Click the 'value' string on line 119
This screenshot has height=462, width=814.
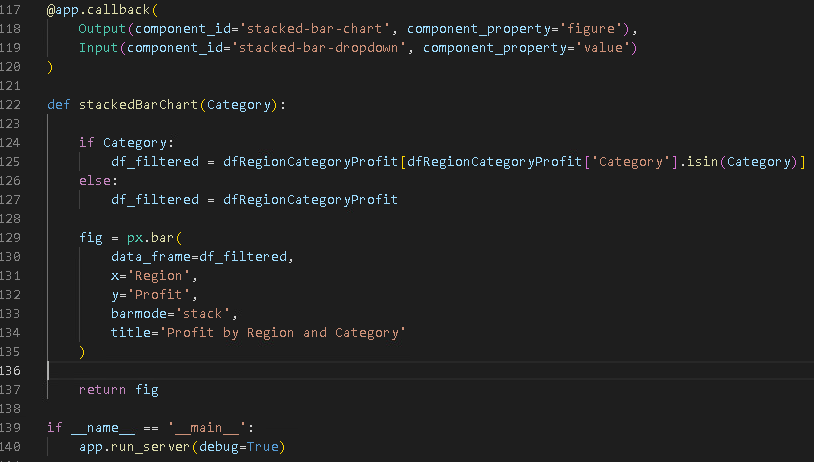click(602, 48)
